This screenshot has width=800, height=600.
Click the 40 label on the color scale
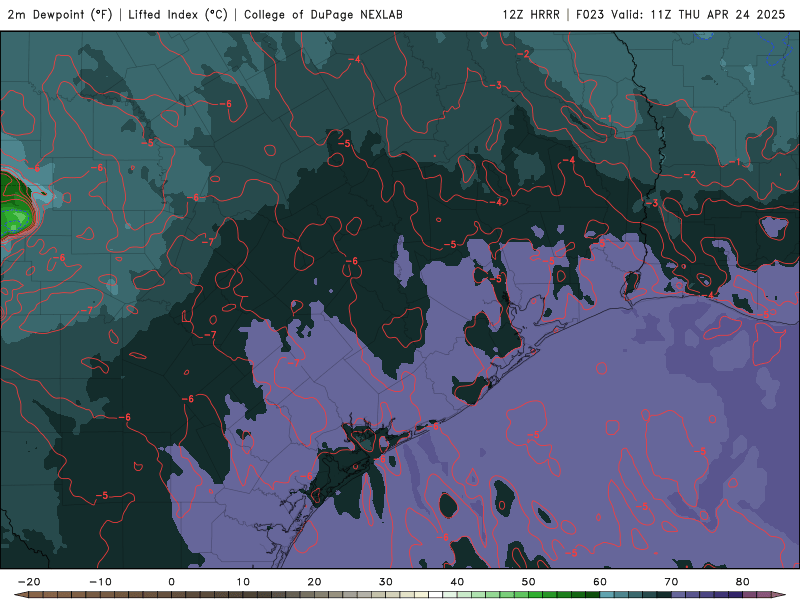tap(457, 582)
